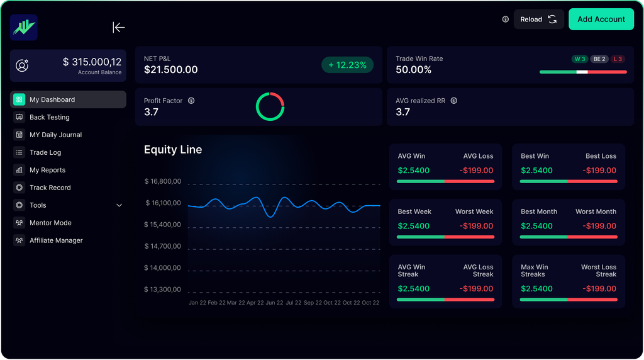Image resolution: width=644 pixels, height=360 pixels.
Task: Click the 50.00% win rate value
Action: [414, 69]
